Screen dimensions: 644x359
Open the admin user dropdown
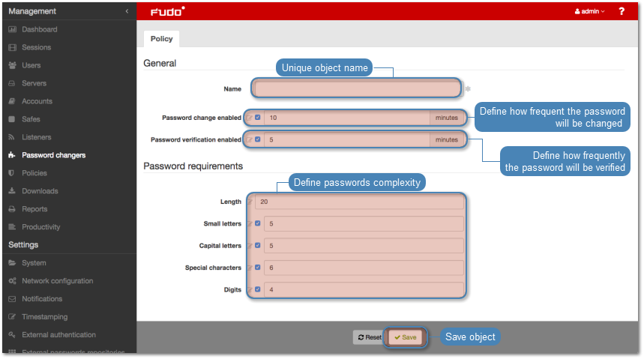[x=590, y=11]
